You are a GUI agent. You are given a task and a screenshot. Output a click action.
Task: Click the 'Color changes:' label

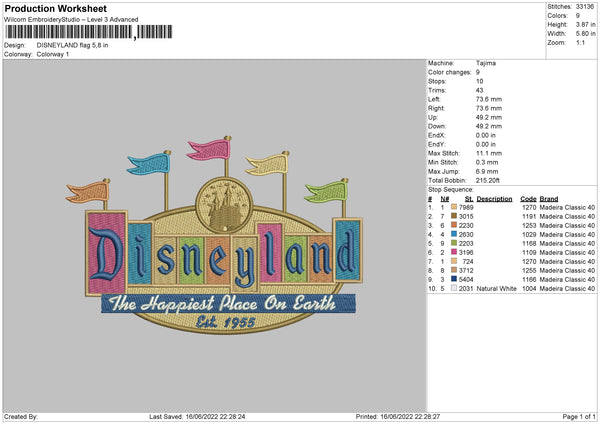449,72
